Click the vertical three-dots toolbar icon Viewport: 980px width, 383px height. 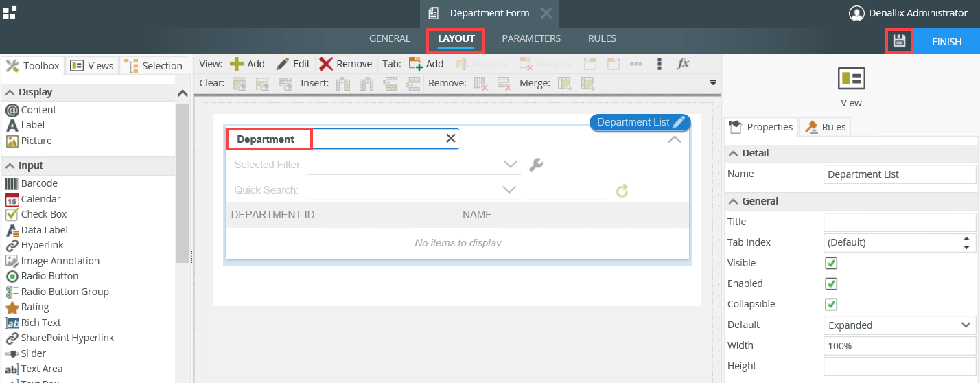pos(660,64)
